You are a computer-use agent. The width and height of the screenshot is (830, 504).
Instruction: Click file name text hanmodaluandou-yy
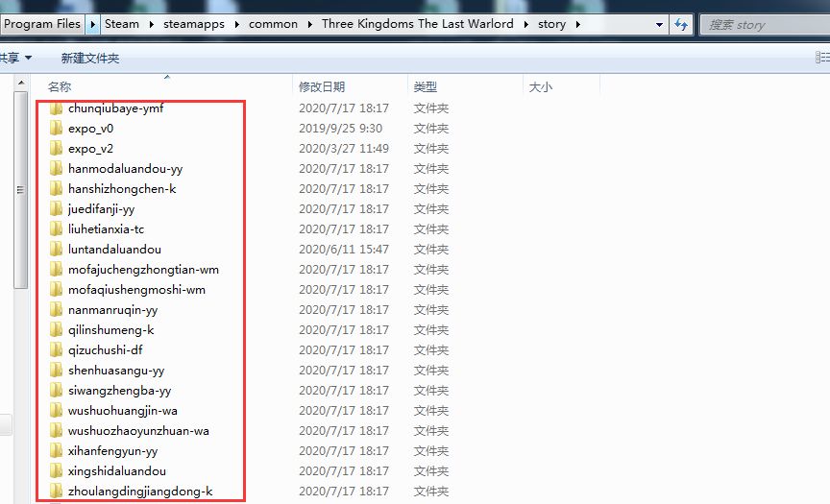(126, 169)
